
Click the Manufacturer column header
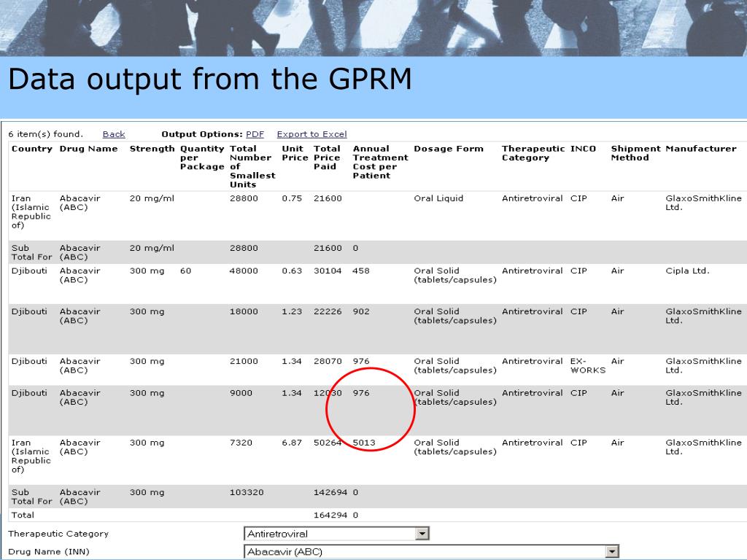pyautogui.click(x=701, y=149)
